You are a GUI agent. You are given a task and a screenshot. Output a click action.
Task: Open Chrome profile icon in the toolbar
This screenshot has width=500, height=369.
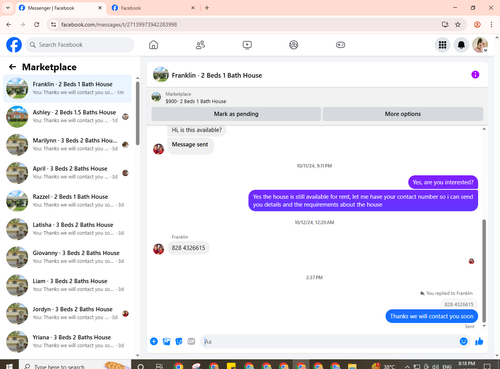[x=477, y=24]
